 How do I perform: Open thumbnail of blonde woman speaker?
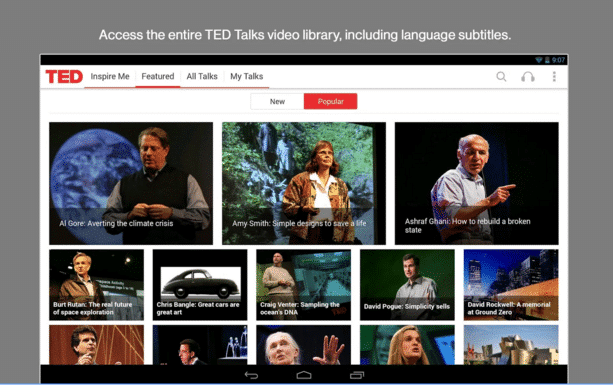click(x=407, y=345)
